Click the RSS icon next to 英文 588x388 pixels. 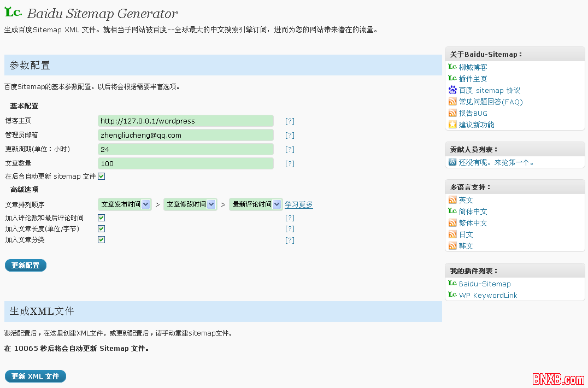click(452, 200)
